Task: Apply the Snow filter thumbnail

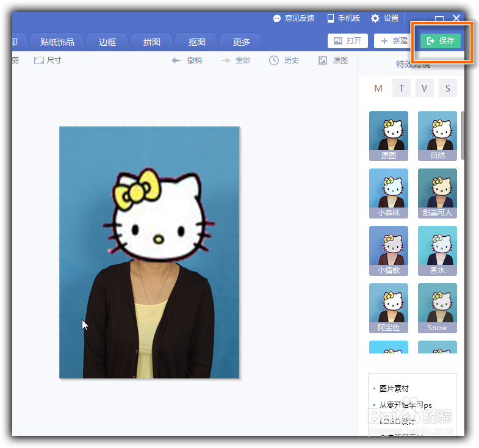Action: [x=438, y=308]
